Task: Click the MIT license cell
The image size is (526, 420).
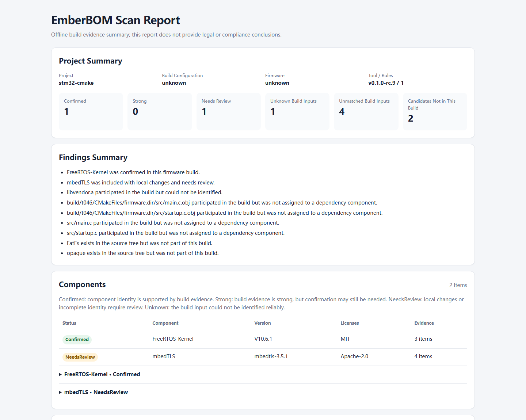Action: (x=345, y=339)
